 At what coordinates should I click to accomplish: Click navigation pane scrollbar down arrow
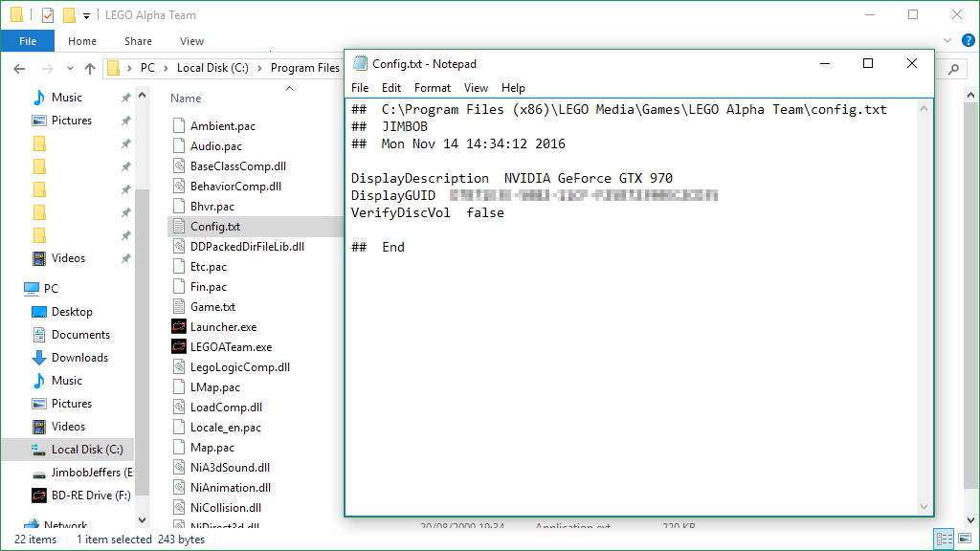[x=142, y=520]
